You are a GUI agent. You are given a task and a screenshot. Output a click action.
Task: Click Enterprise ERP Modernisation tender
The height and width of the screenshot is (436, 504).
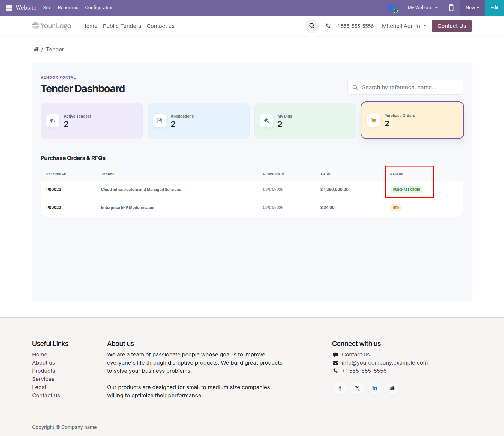pos(128,208)
